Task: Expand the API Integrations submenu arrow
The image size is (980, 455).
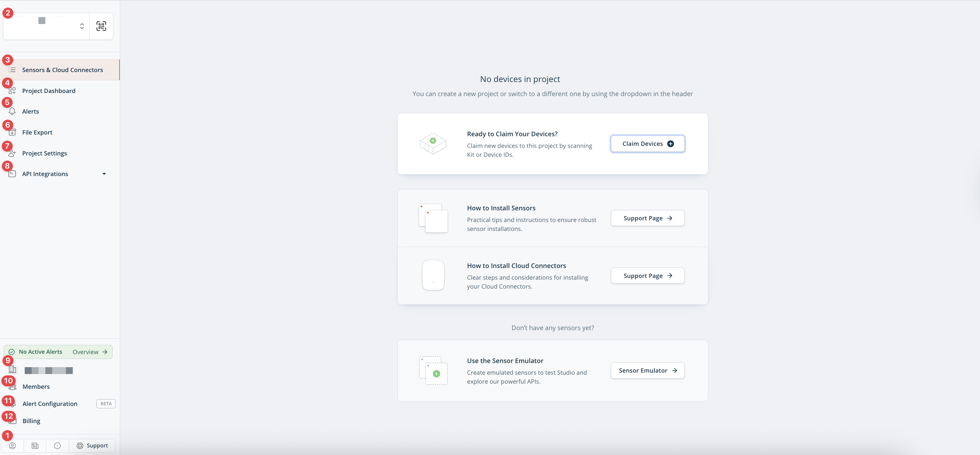Action: (x=104, y=174)
